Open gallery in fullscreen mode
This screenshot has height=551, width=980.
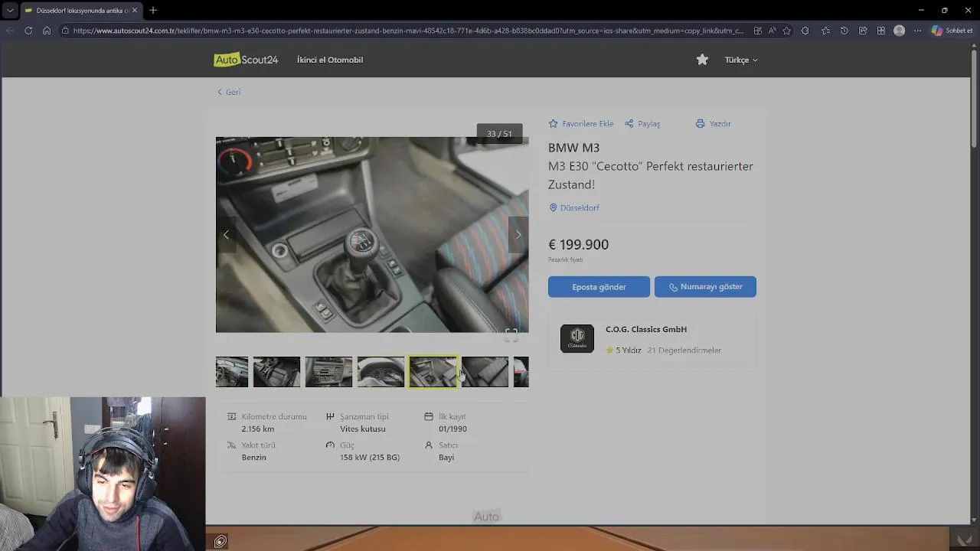[511, 335]
